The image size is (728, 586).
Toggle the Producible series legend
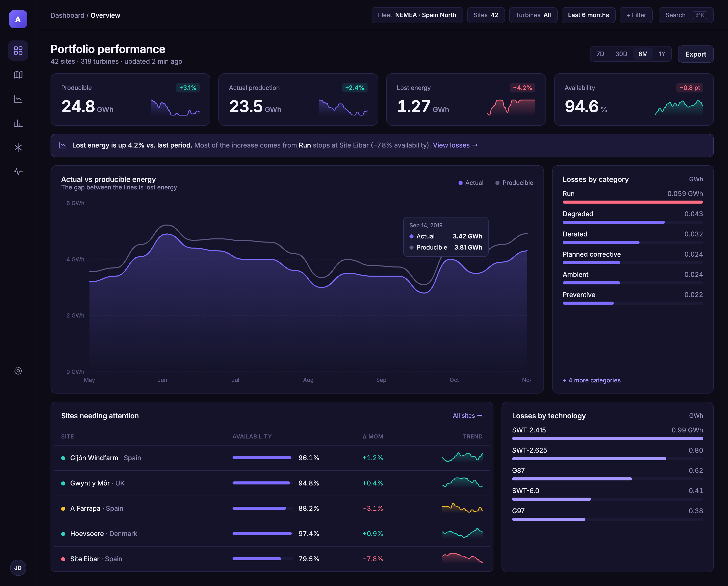point(514,183)
